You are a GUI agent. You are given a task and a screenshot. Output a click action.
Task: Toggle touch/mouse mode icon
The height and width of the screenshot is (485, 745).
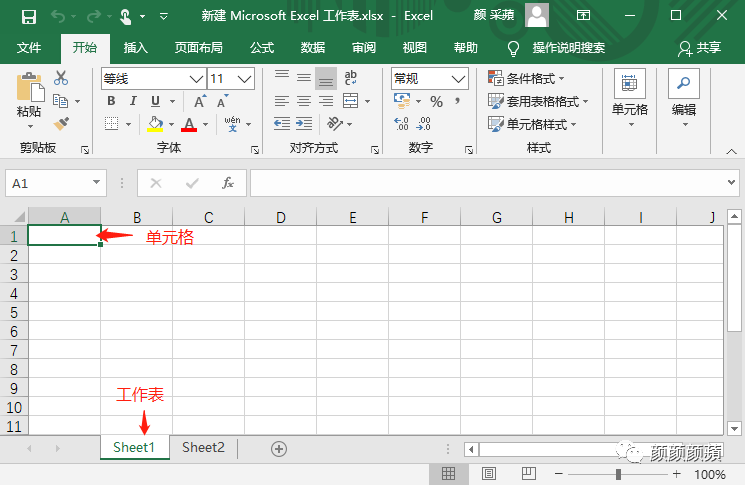coord(125,17)
